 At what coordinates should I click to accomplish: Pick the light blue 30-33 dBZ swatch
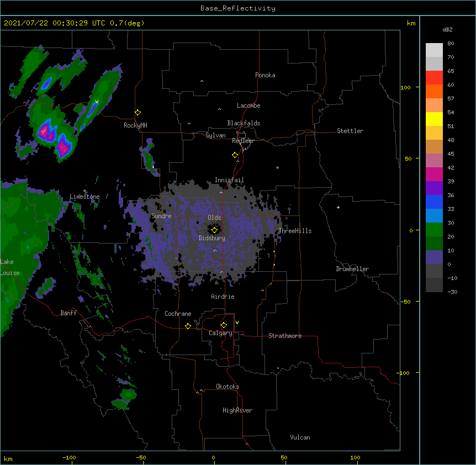tap(434, 216)
